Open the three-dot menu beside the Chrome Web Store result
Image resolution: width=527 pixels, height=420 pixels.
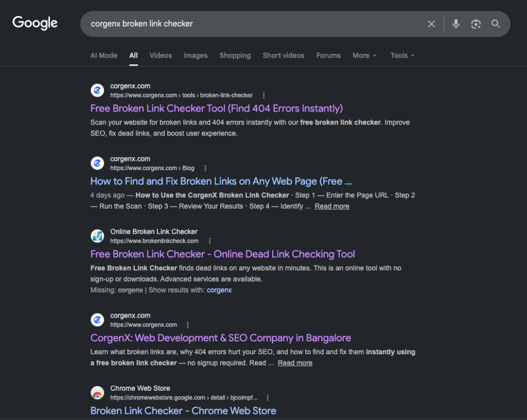click(x=267, y=397)
